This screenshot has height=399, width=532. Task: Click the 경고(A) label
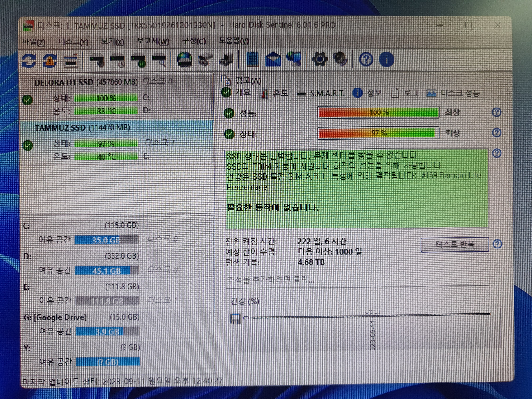click(x=248, y=81)
